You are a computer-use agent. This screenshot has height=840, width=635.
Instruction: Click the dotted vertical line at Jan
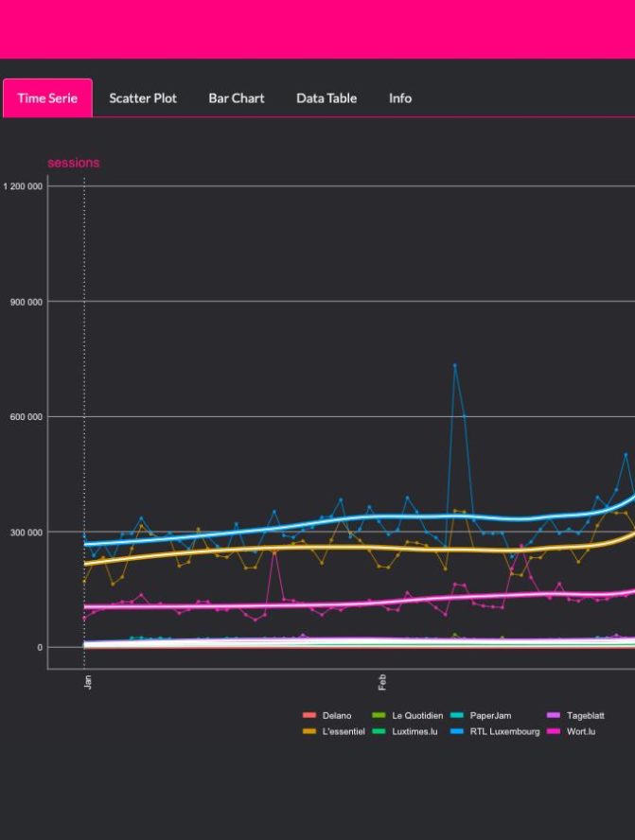click(84, 378)
